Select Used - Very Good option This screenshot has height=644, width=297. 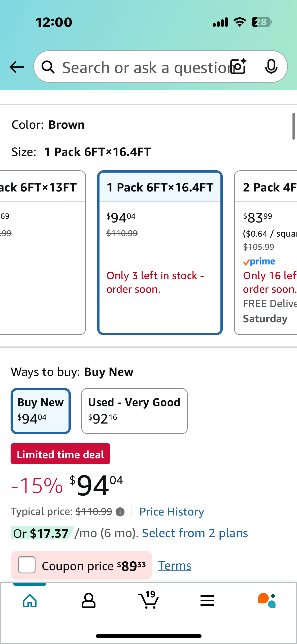pos(134,411)
